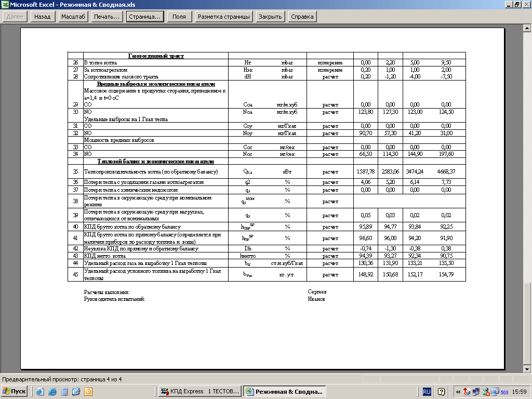Open the Пуск start menu
532x399 pixels.
15,392
